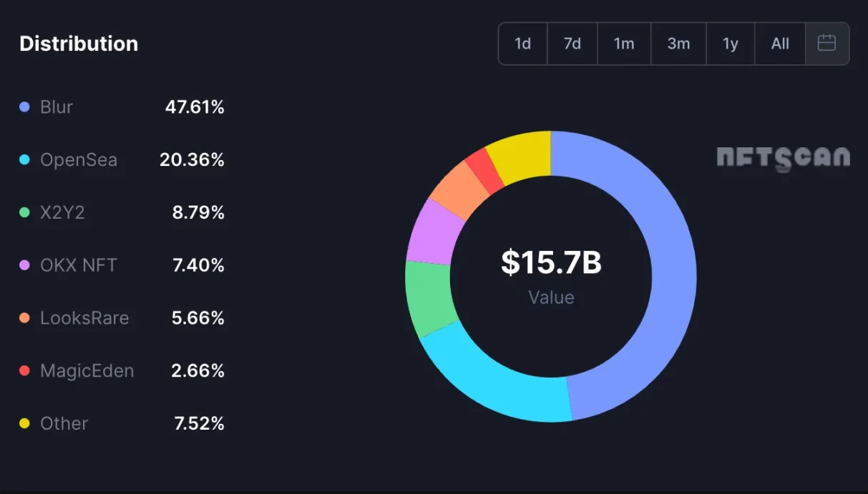Toggle the LooksRare legend entry
Image resolution: width=868 pixels, height=494 pixels.
(84, 318)
